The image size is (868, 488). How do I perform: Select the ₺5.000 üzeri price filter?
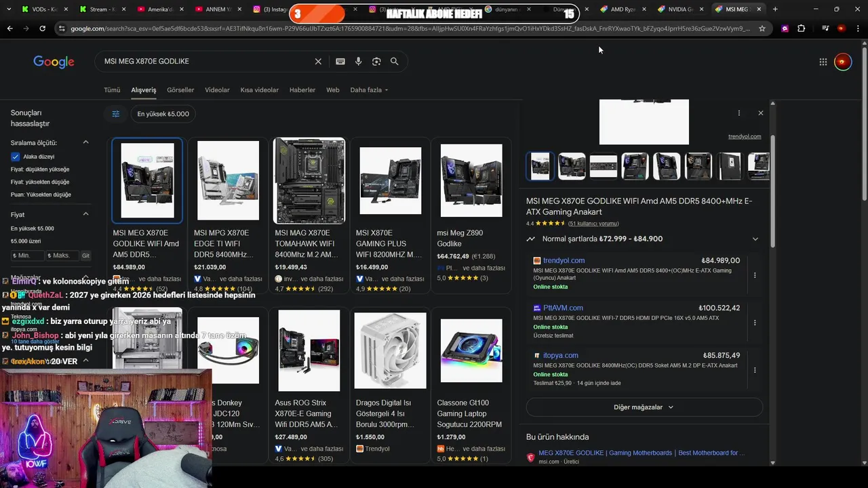coord(26,241)
